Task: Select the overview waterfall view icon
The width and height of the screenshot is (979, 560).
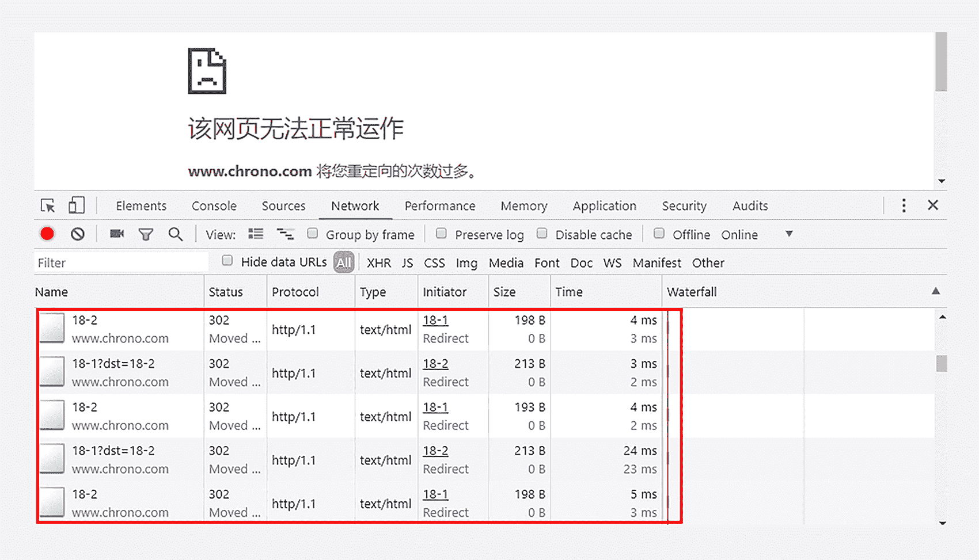Action: (x=285, y=234)
